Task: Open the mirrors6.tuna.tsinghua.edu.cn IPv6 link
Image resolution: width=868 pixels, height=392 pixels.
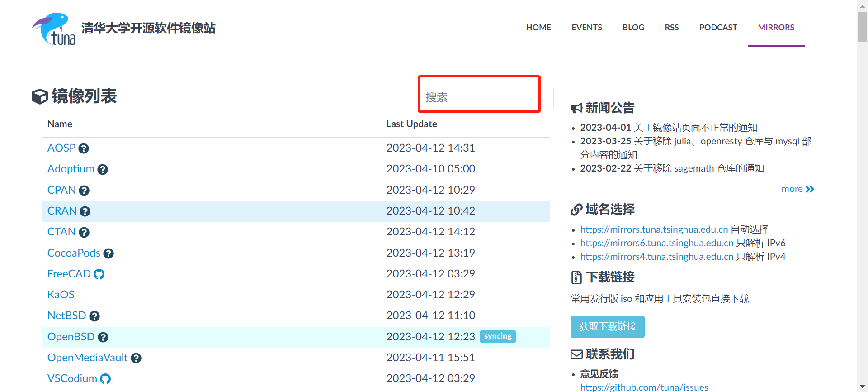Action: pyautogui.click(x=657, y=243)
